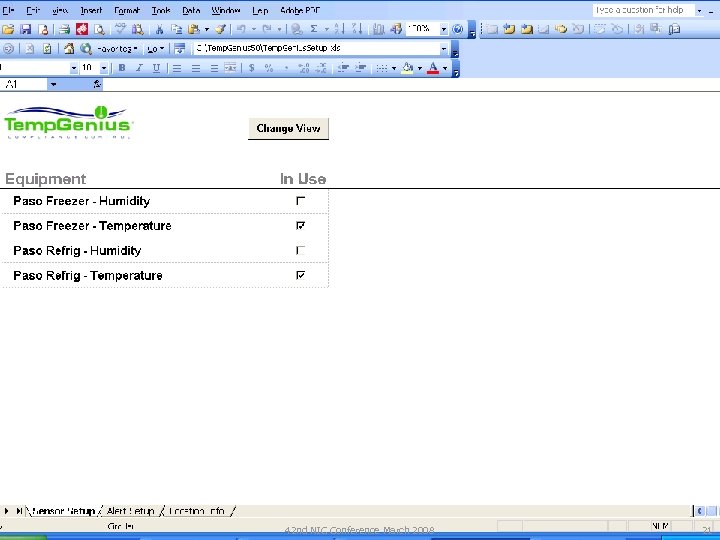Sort descending with the Z-A icon
The height and width of the screenshot is (540, 720).
tap(357, 29)
